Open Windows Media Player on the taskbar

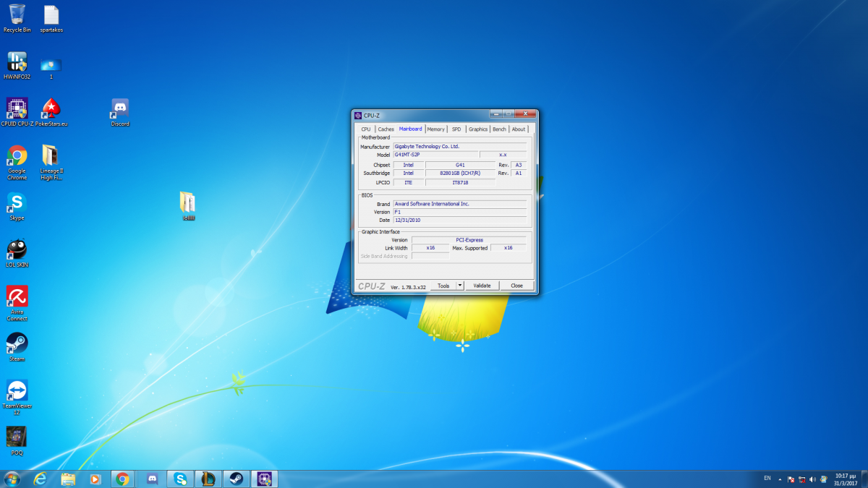click(95, 479)
